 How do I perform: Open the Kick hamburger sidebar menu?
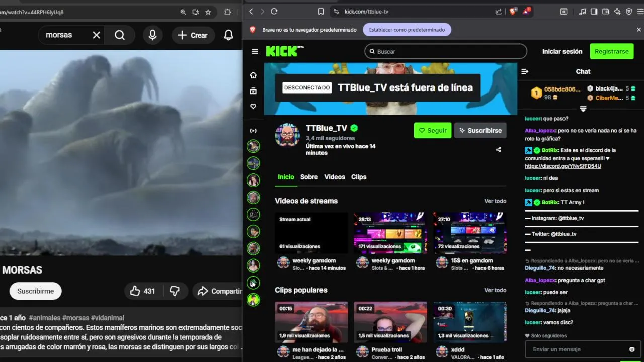(255, 51)
